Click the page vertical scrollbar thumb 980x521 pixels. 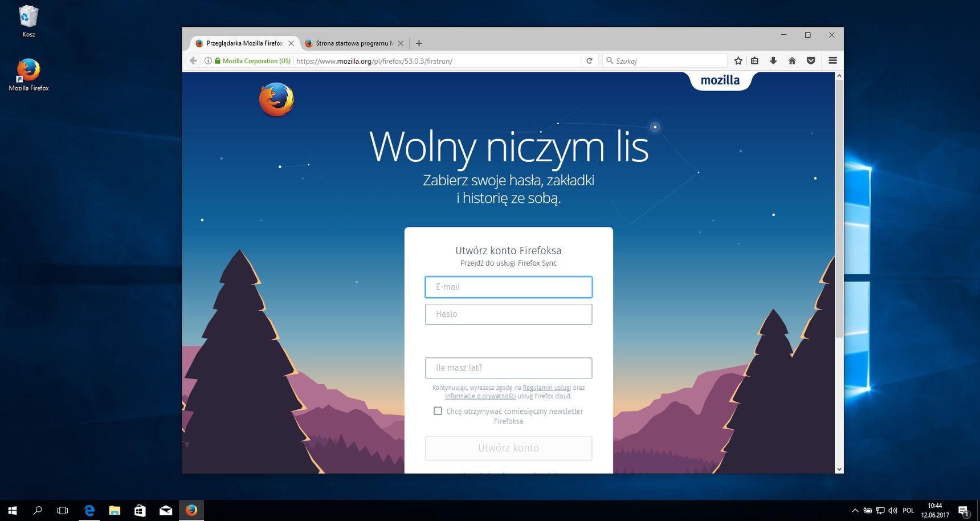839,208
